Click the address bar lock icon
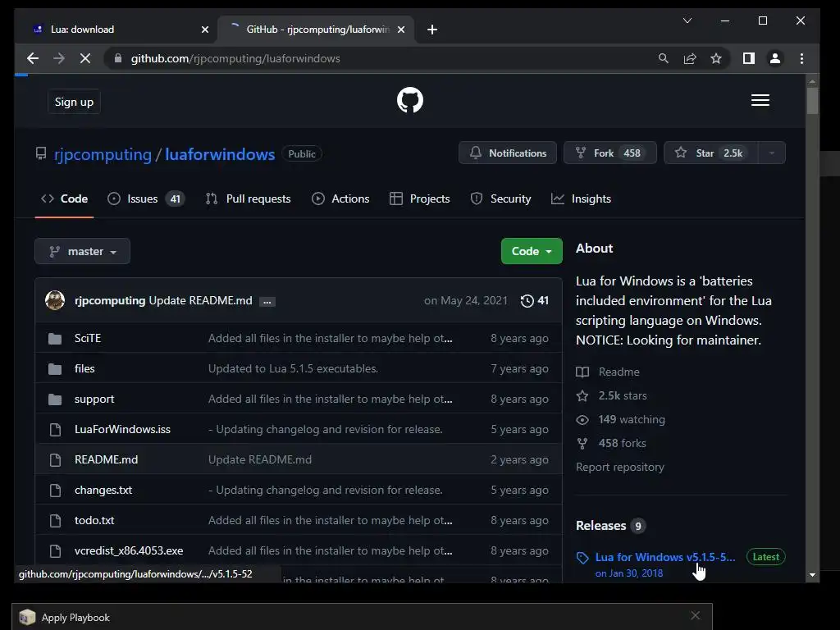 click(118, 58)
